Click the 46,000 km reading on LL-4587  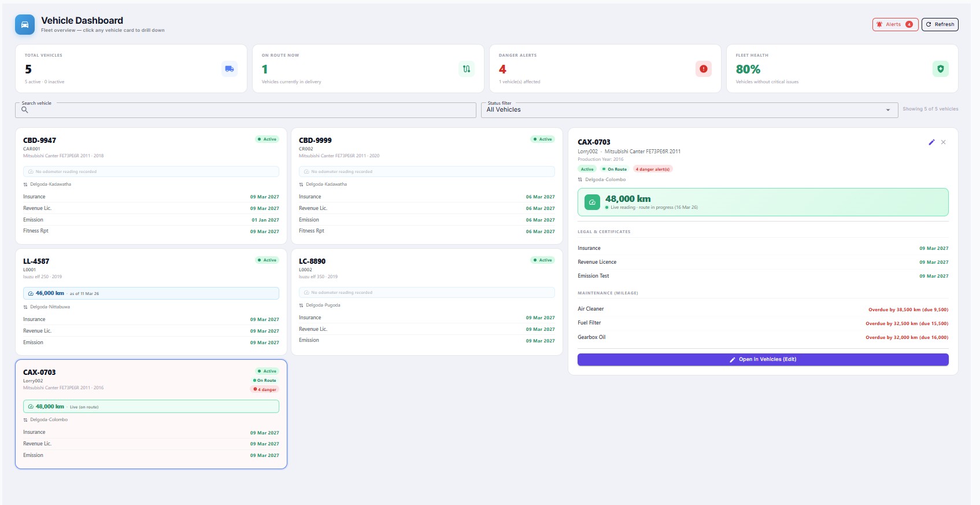(50, 293)
